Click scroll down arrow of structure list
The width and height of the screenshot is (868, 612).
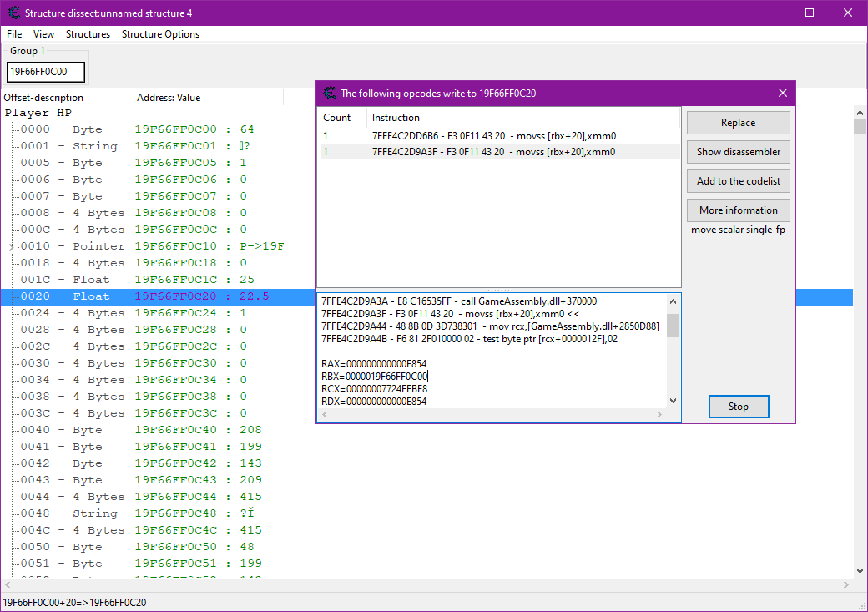pyautogui.click(x=860, y=571)
